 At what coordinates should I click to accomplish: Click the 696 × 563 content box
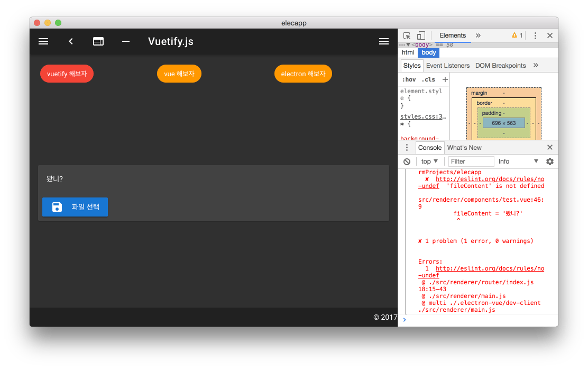pos(503,123)
